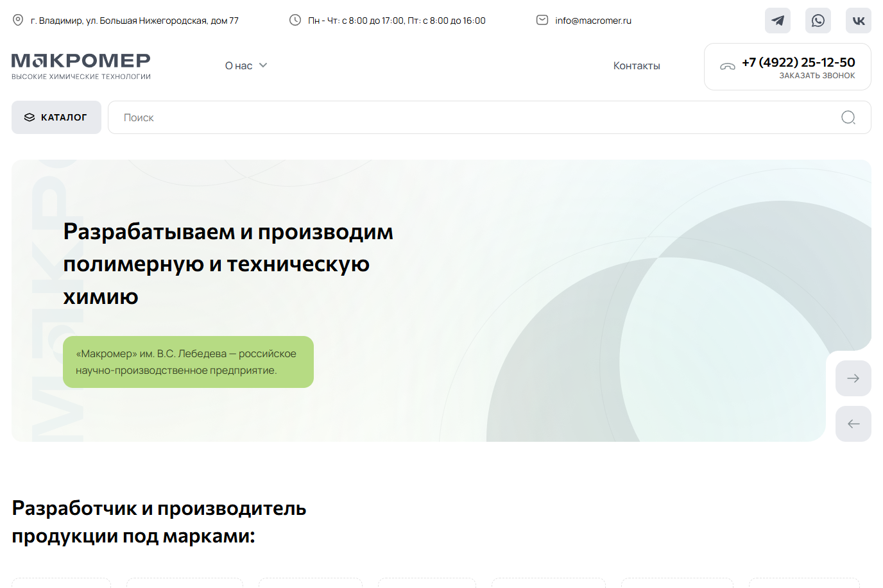This screenshot has width=883, height=588.
Task: Go to previous slide with left arrow
Action: [853, 424]
